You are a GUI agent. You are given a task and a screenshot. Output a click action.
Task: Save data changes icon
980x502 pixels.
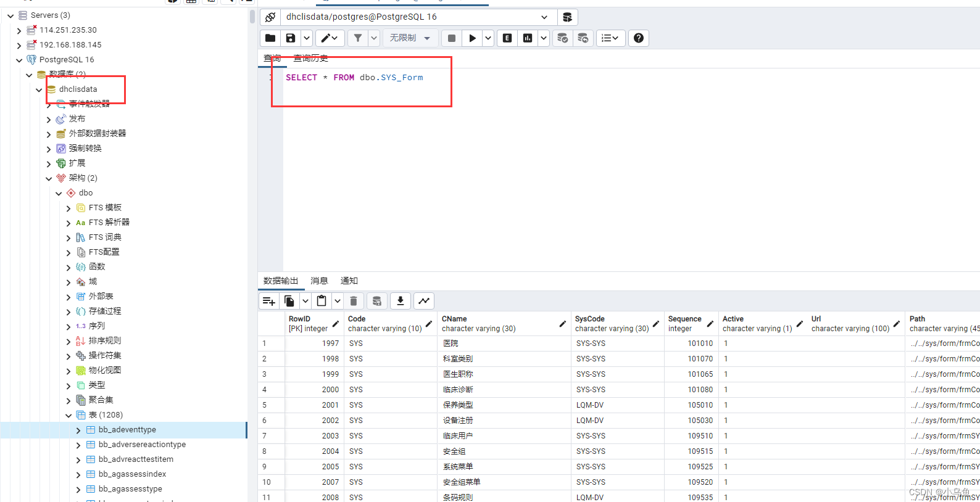pyautogui.click(x=377, y=301)
